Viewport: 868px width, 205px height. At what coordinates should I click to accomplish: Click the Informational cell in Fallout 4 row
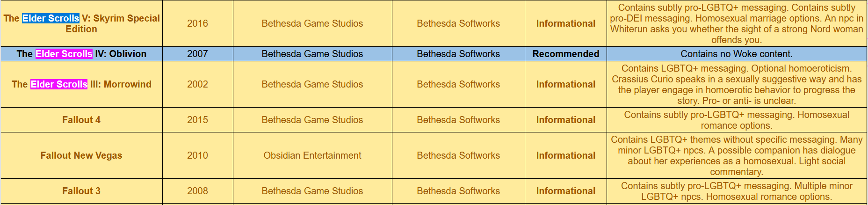point(566,120)
